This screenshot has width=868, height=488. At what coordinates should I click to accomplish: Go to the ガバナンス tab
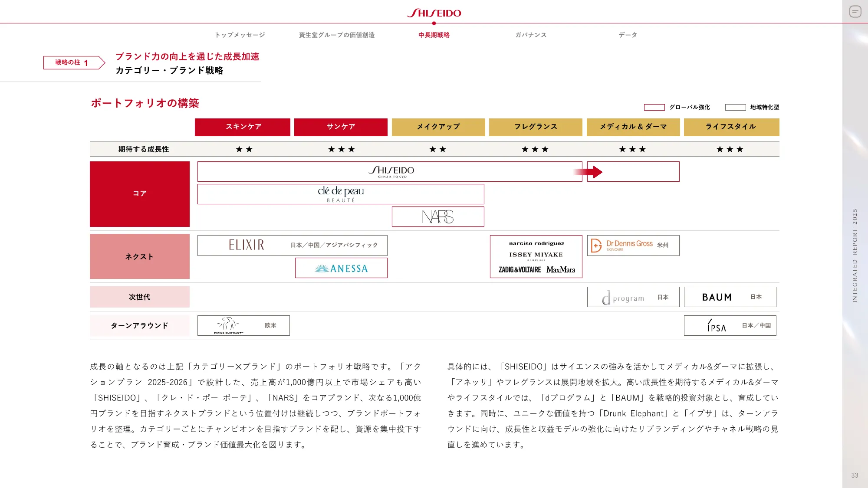point(531,35)
